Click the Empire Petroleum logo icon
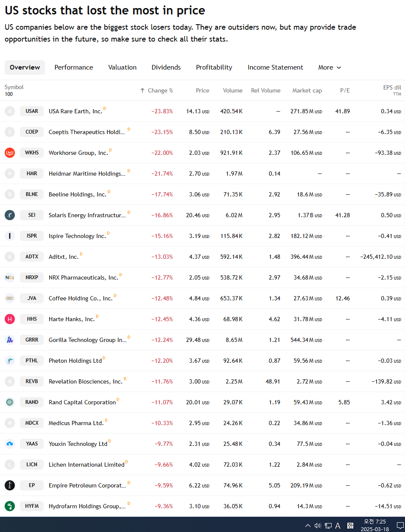The image size is (405, 532). [10, 485]
